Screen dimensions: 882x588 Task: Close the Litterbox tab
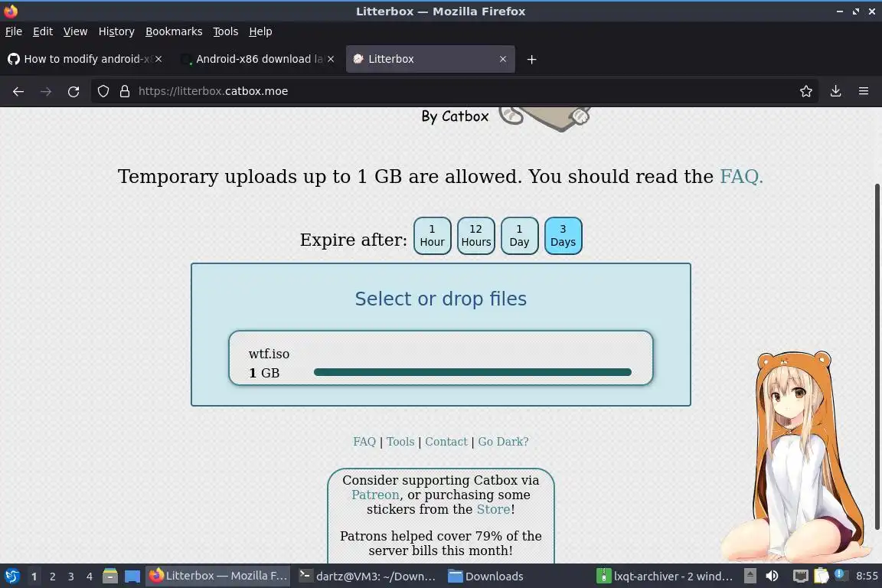pos(503,59)
